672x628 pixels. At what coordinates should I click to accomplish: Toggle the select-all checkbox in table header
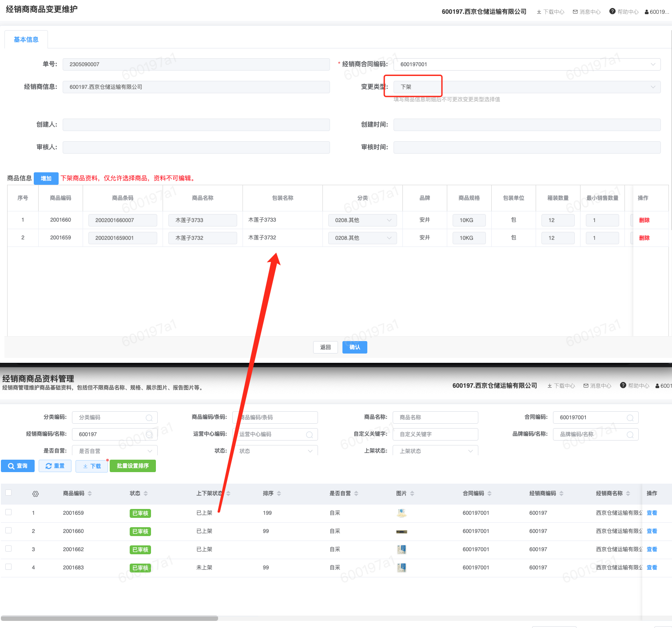[x=8, y=493]
